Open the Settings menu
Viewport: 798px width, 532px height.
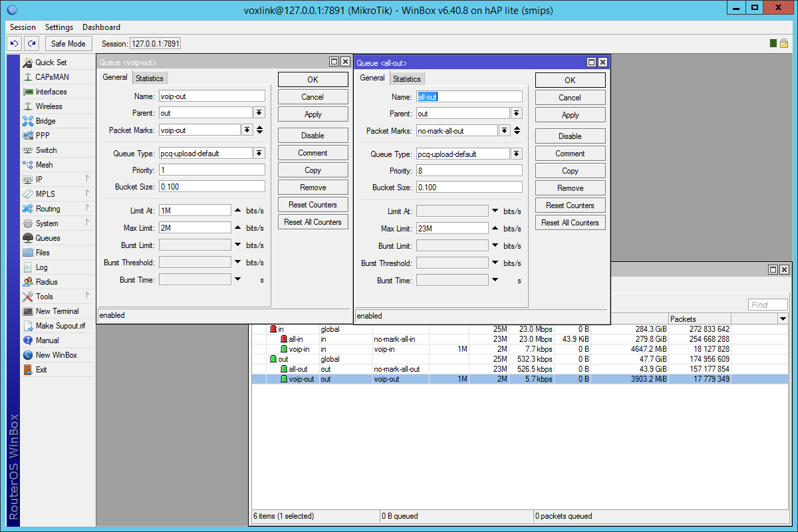click(59, 27)
